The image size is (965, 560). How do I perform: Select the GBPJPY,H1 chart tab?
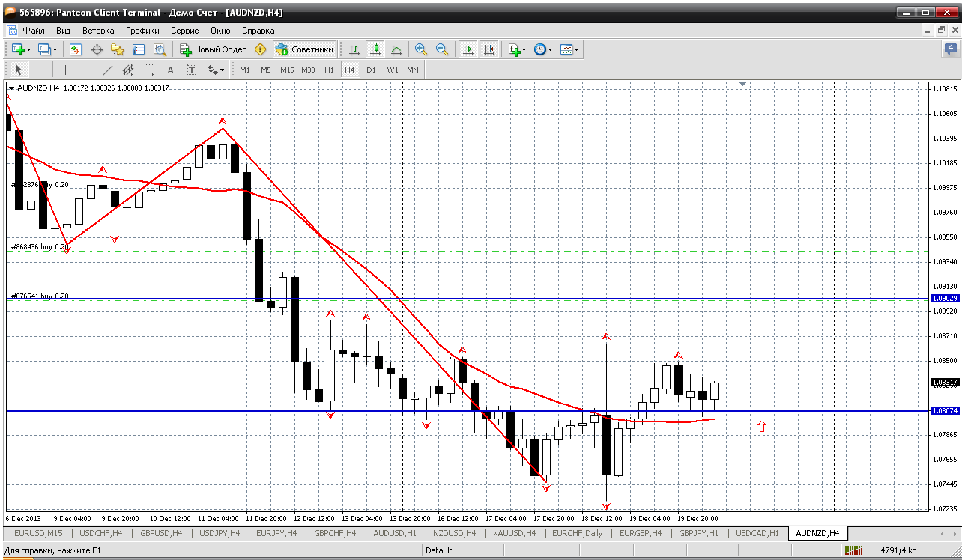point(698,533)
